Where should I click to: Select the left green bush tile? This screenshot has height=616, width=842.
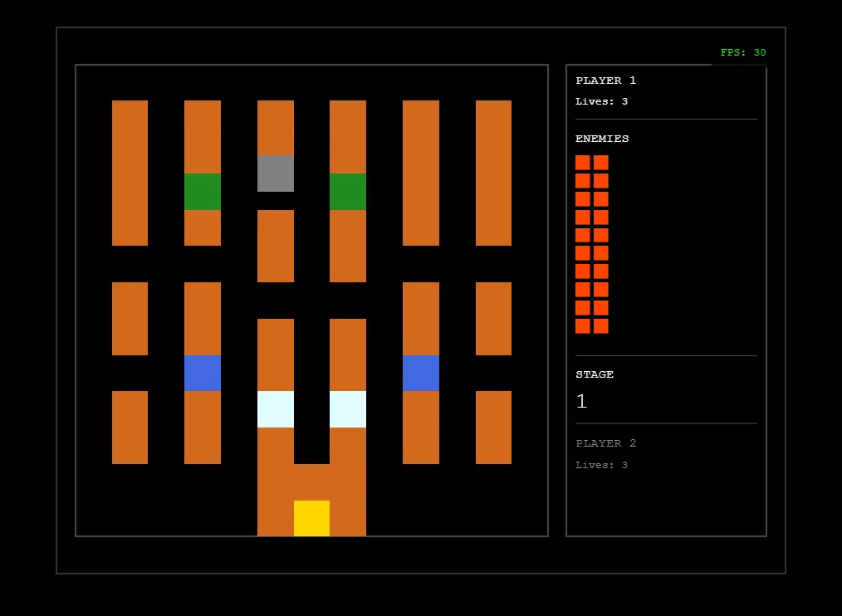(x=203, y=192)
